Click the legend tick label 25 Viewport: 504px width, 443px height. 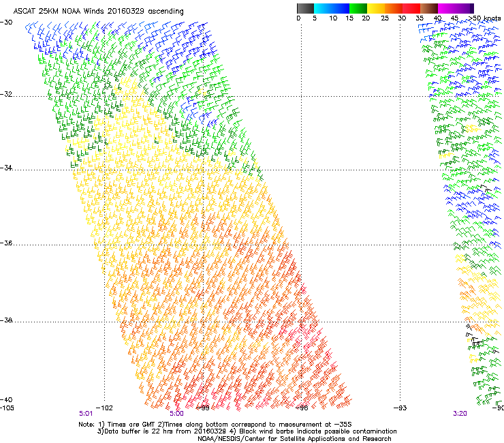click(x=385, y=18)
